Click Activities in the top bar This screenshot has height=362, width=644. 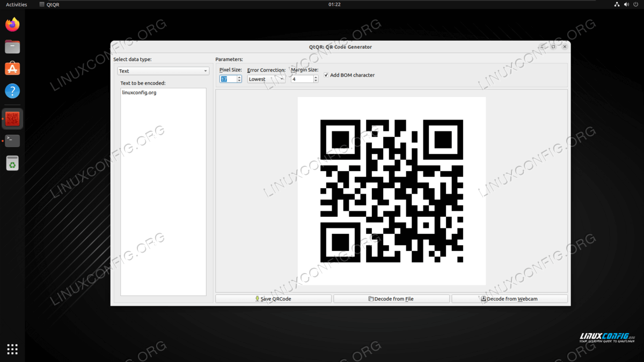coord(16,4)
